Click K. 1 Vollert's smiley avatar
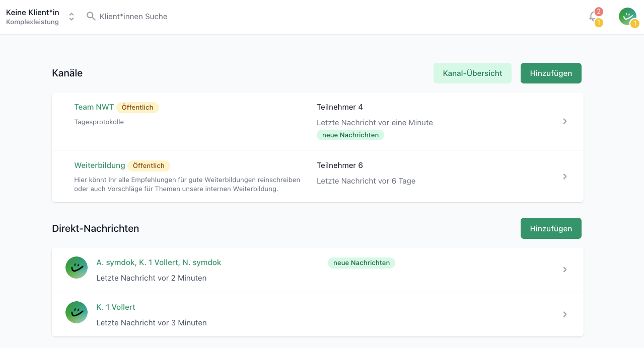 pyautogui.click(x=77, y=312)
